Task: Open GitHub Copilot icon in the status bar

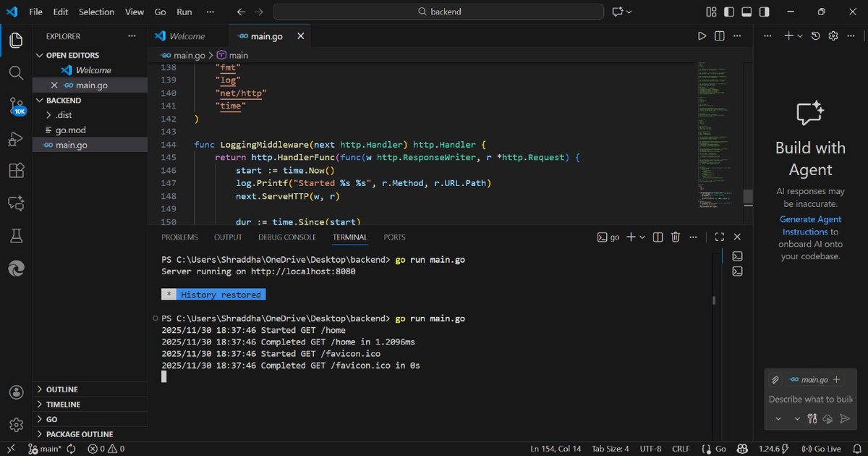Action: (x=742, y=449)
